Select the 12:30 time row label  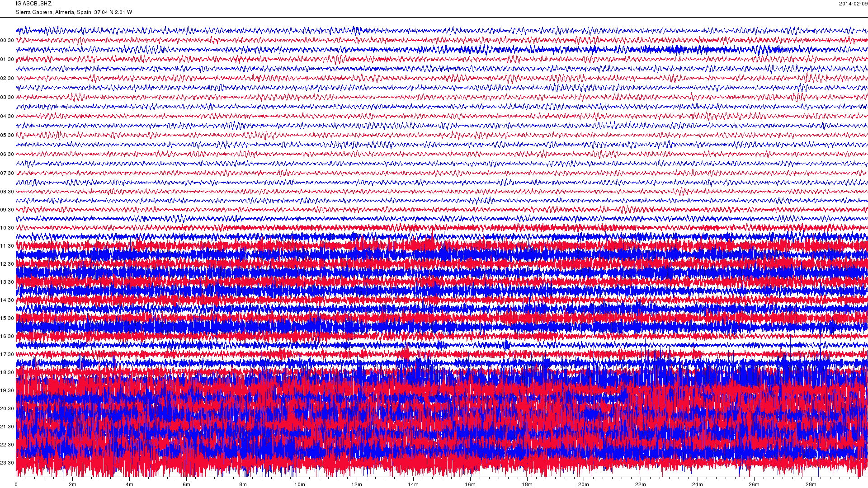[x=7, y=264]
